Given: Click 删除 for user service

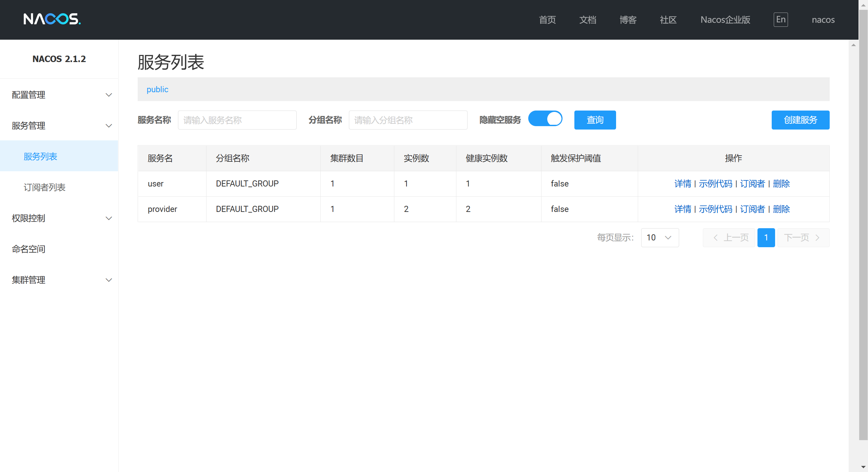Looking at the screenshot, I should tap(781, 184).
